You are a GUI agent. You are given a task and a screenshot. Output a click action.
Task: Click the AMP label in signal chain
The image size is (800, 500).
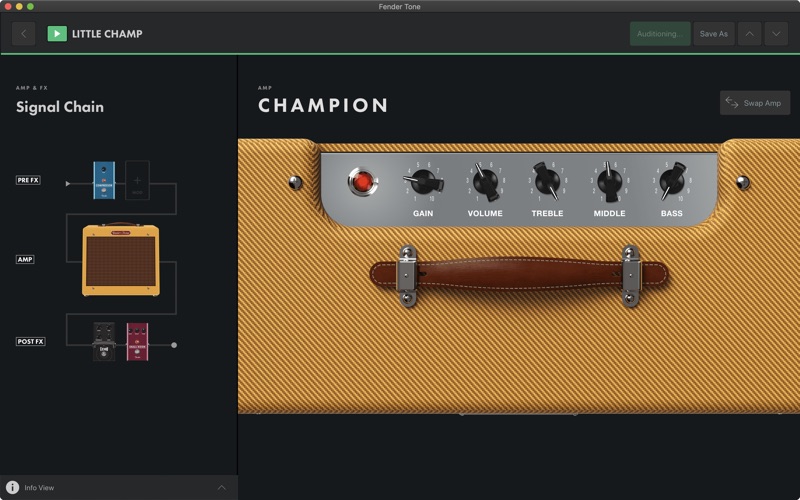coord(25,259)
